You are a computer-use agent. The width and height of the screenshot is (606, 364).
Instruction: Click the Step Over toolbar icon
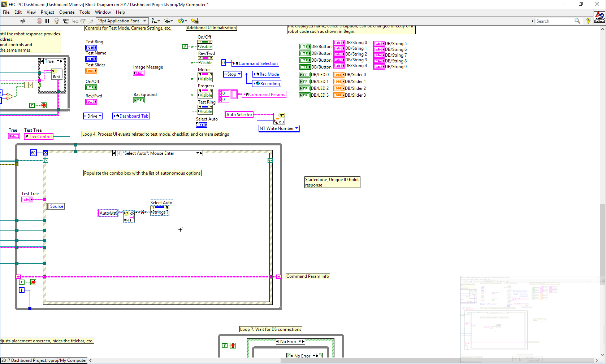coord(83,21)
